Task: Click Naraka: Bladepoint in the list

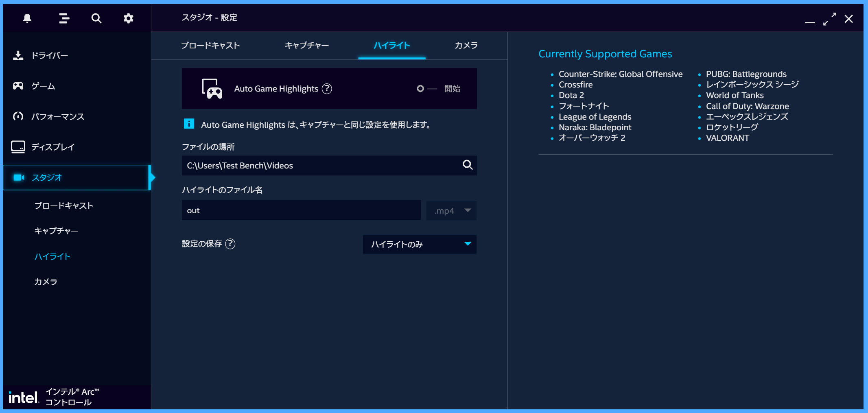Action: pos(595,127)
